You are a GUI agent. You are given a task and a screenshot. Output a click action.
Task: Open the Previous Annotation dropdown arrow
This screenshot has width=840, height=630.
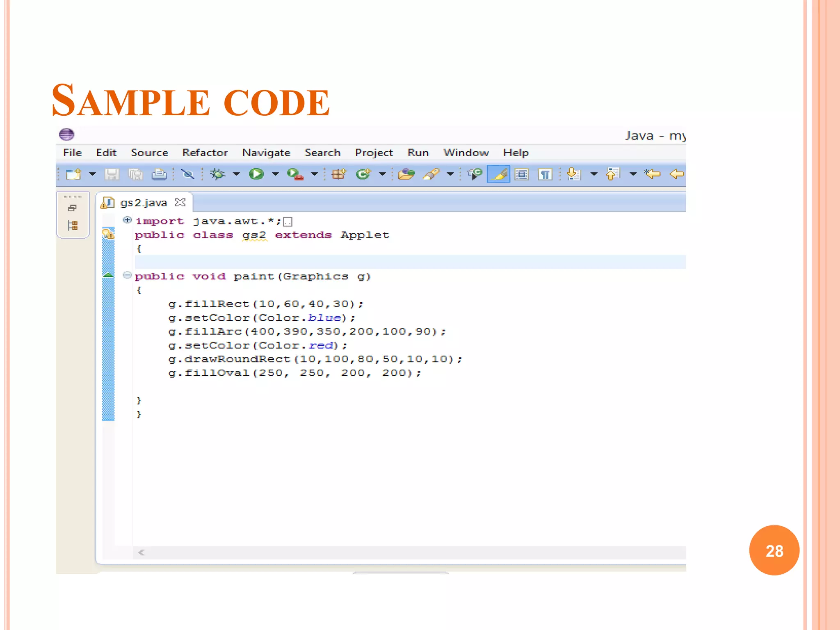pyautogui.click(x=633, y=174)
